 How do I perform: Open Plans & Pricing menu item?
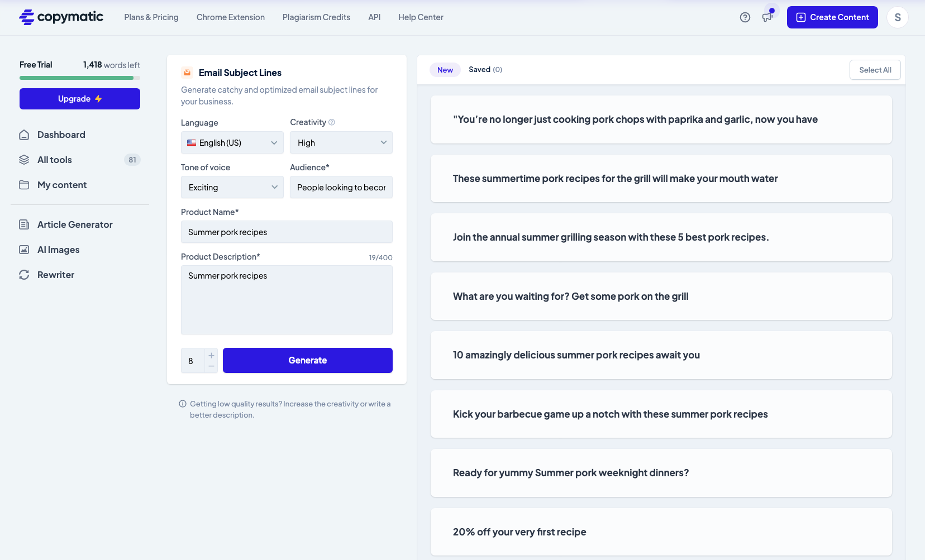pos(151,17)
